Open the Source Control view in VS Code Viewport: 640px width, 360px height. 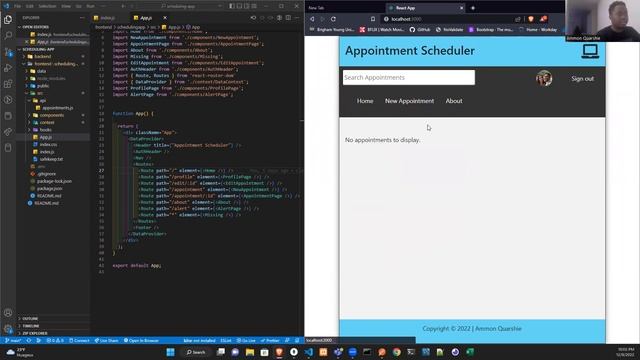click(8, 52)
